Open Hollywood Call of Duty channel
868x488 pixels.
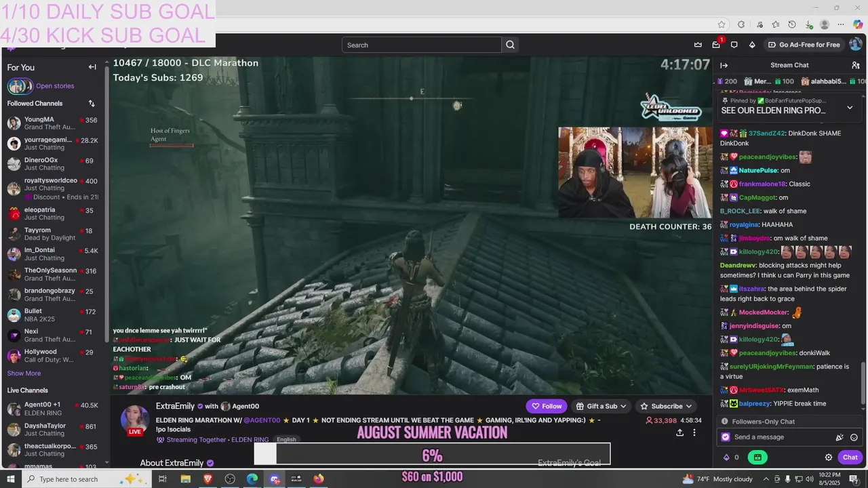(x=53, y=356)
